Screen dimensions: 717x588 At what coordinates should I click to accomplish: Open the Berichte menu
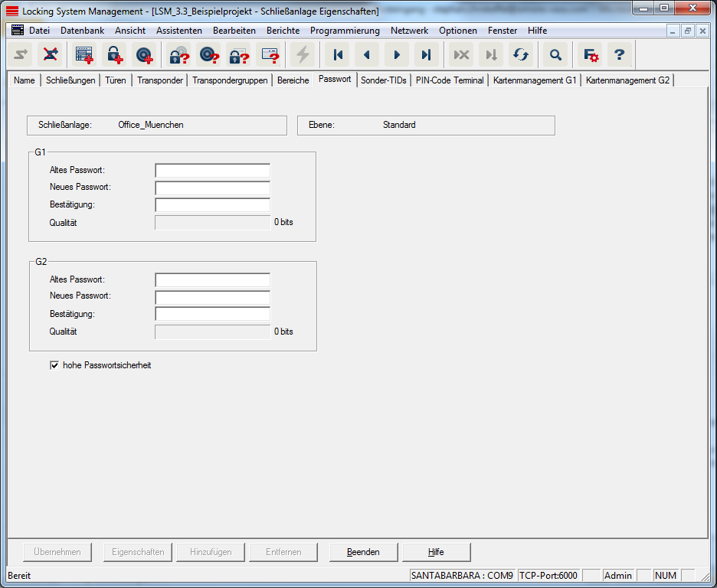[283, 31]
